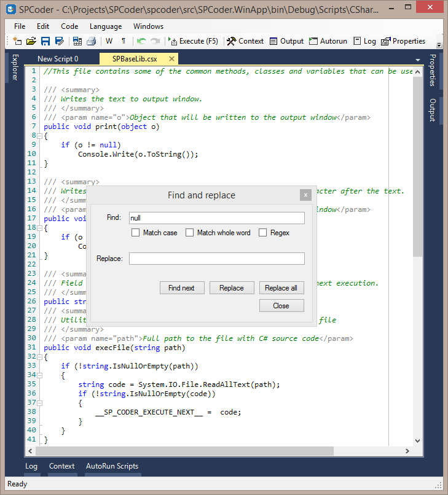This screenshot has height=495, width=448.
Task: Enable the Regex checkbox
Action: tap(262, 233)
